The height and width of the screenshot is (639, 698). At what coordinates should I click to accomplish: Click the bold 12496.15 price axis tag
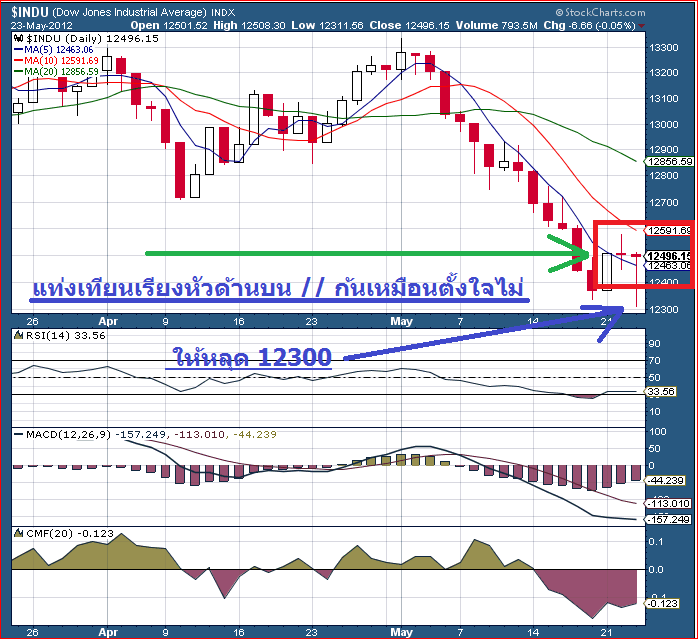coord(669,256)
